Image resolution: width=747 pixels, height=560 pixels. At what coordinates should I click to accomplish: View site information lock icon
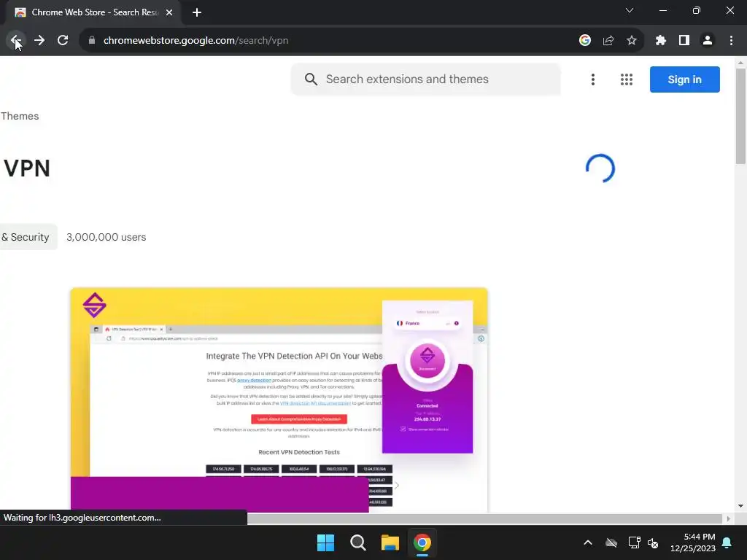(x=92, y=41)
